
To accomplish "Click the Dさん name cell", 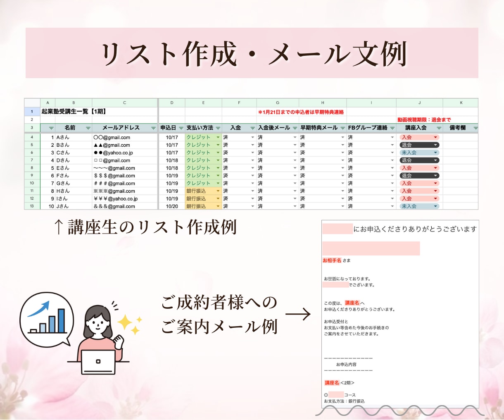I will (x=74, y=160).
